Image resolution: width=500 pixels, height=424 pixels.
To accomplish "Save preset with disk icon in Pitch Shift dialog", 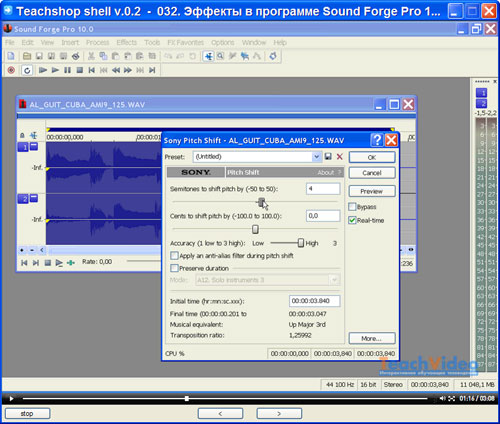I will 328,156.
